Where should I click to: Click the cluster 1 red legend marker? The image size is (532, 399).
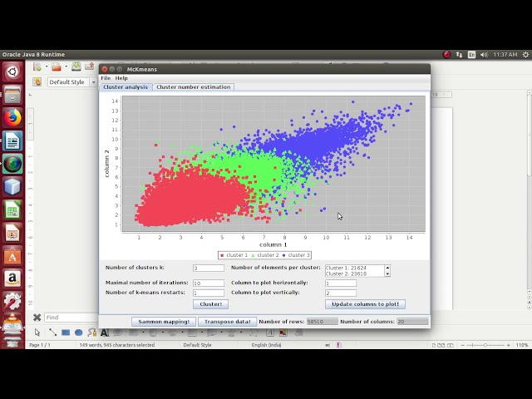tap(222, 255)
